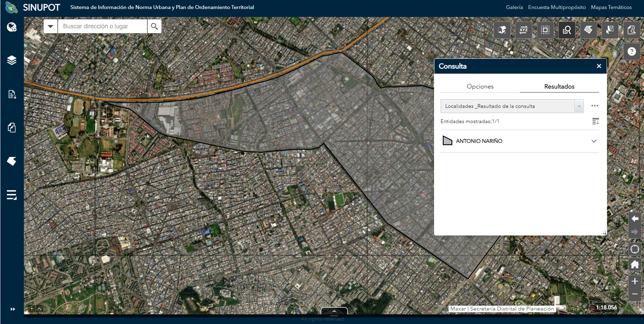Open the Mapas Temáticos link

[611, 7]
